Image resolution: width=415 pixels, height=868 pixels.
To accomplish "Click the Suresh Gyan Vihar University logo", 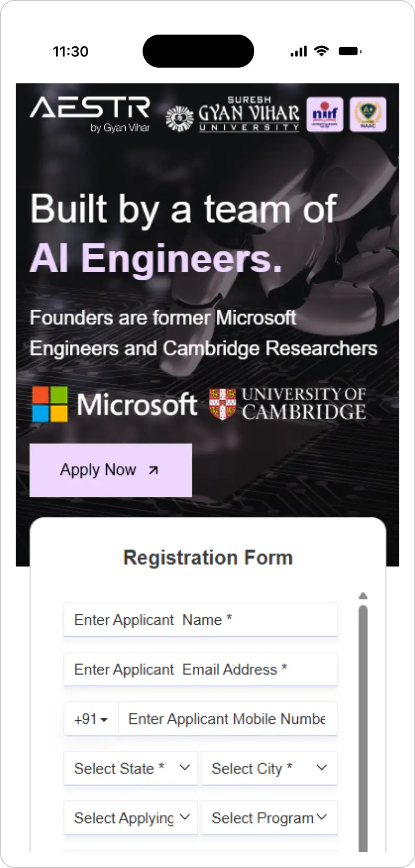I will coord(233,115).
